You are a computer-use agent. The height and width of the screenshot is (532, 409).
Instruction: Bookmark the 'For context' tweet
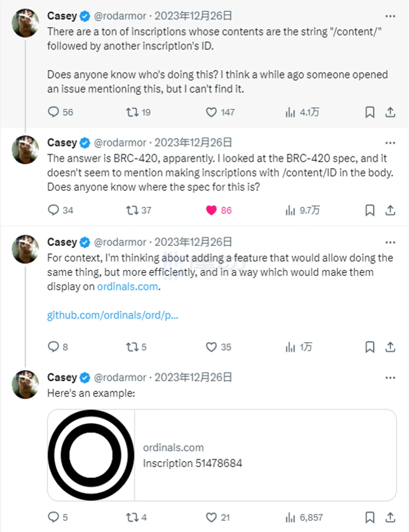[370, 347]
